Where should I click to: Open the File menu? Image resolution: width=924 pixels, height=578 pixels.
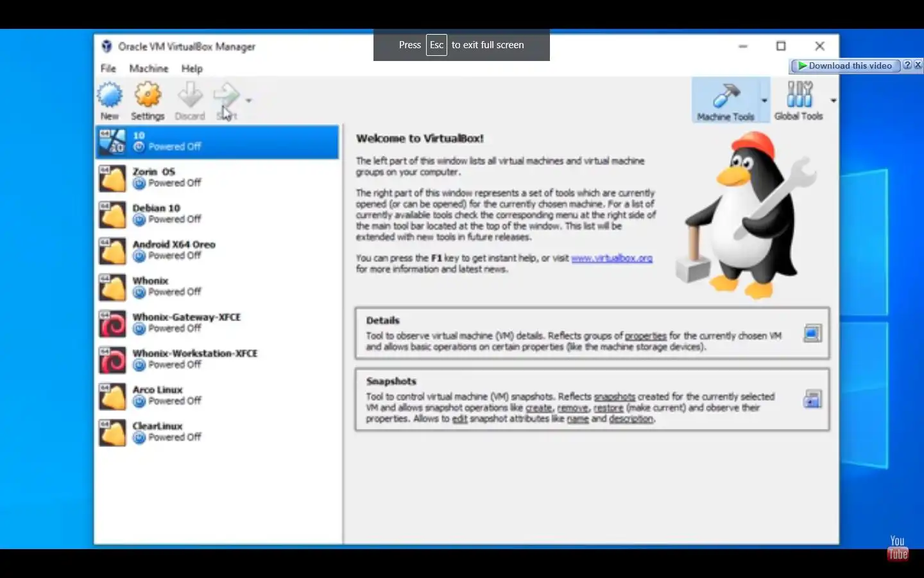point(108,68)
